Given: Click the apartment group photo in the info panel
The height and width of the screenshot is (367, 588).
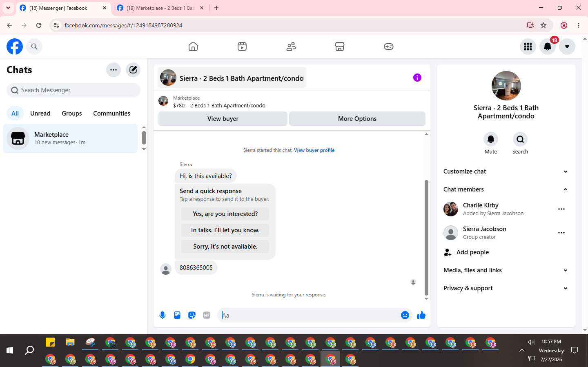Looking at the screenshot, I should tap(506, 86).
